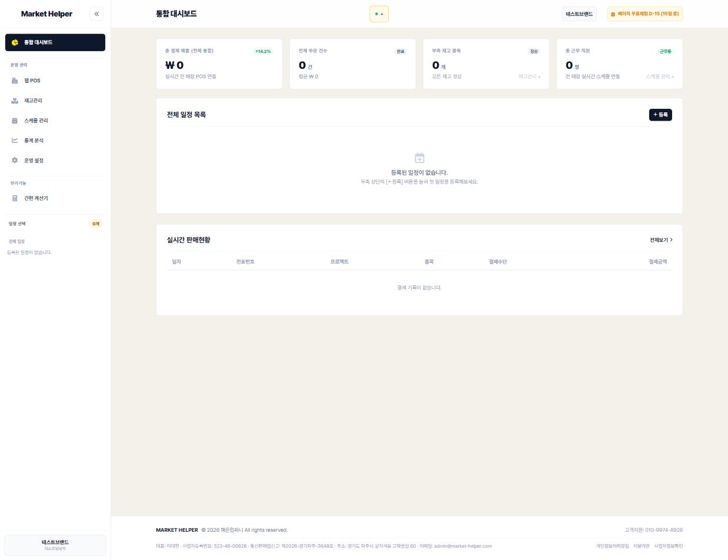The image size is (728, 560).
Task: Open 운영 설정 in the sidebar
Action: coord(55,161)
